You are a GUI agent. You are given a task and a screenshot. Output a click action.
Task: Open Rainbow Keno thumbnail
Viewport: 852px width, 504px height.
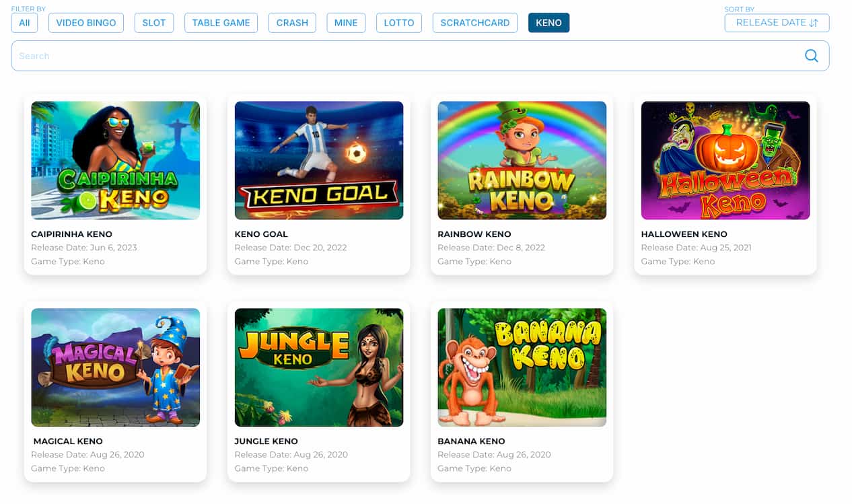point(522,160)
